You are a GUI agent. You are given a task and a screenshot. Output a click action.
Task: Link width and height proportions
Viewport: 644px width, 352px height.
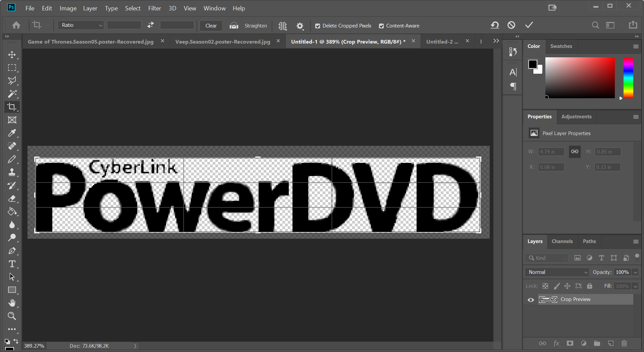575,152
